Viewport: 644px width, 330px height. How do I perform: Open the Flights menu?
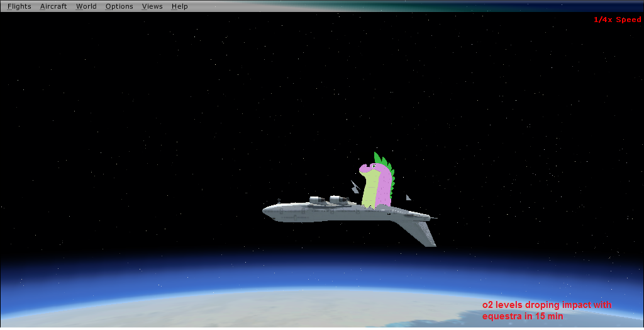(19, 6)
